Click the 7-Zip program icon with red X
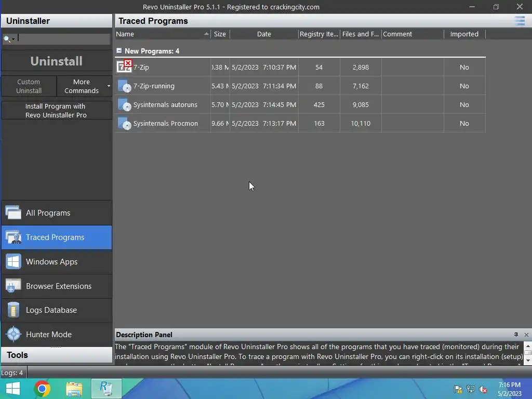 [124, 66]
